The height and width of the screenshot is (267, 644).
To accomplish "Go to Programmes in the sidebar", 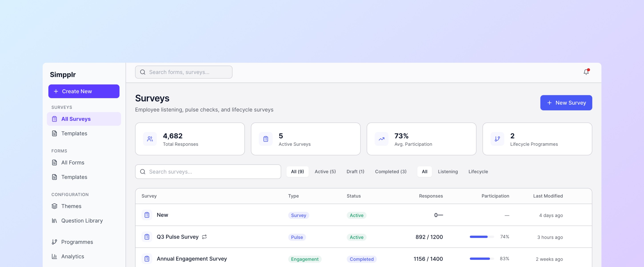I will pos(77,242).
